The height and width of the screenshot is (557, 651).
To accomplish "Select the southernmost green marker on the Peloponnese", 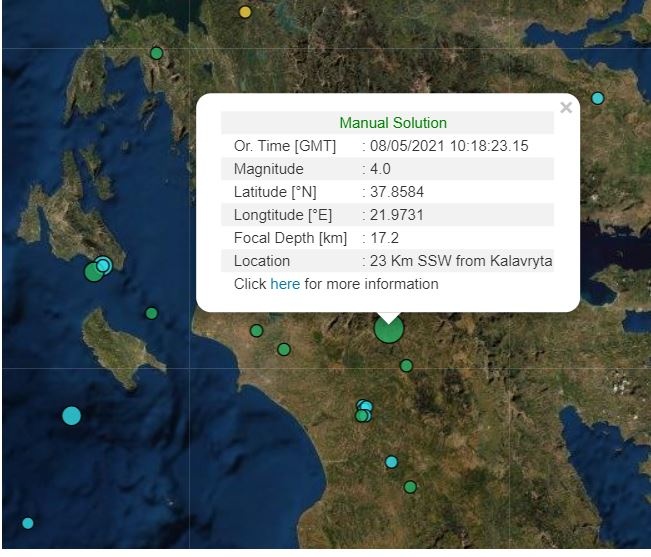I will click(x=410, y=487).
